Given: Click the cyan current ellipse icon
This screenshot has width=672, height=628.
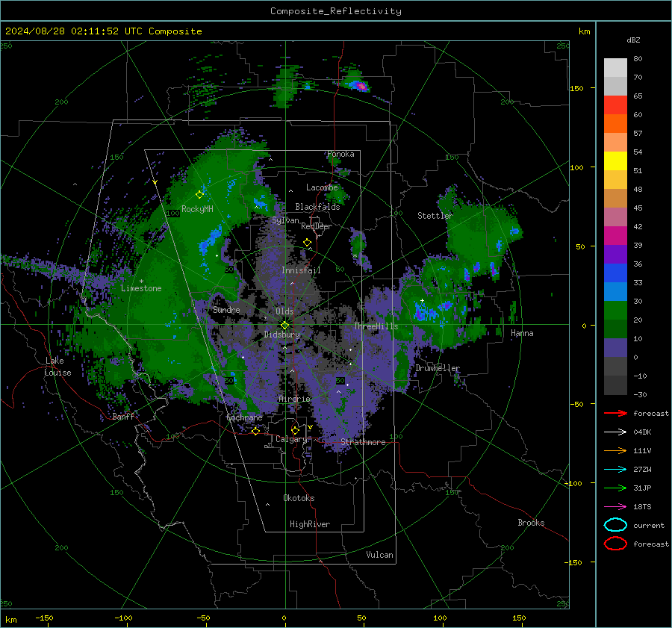Looking at the screenshot, I should click(x=615, y=525).
